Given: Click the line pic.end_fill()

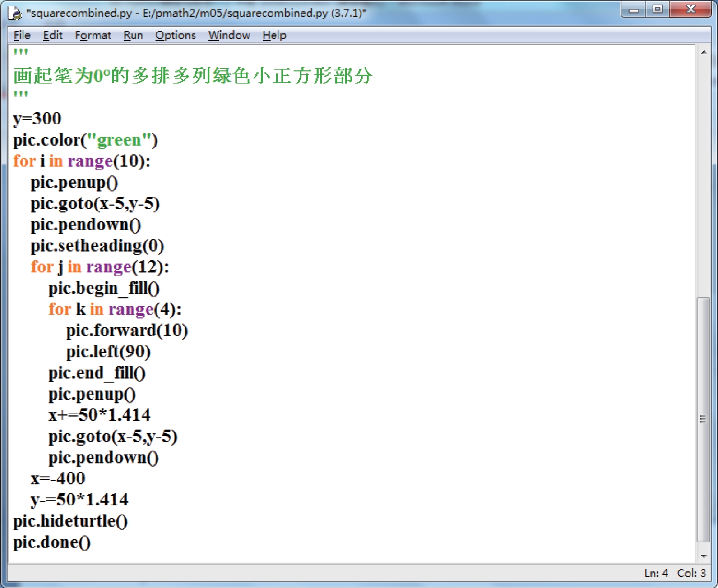Looking at the screenshot, I should (x=97, y=373).
